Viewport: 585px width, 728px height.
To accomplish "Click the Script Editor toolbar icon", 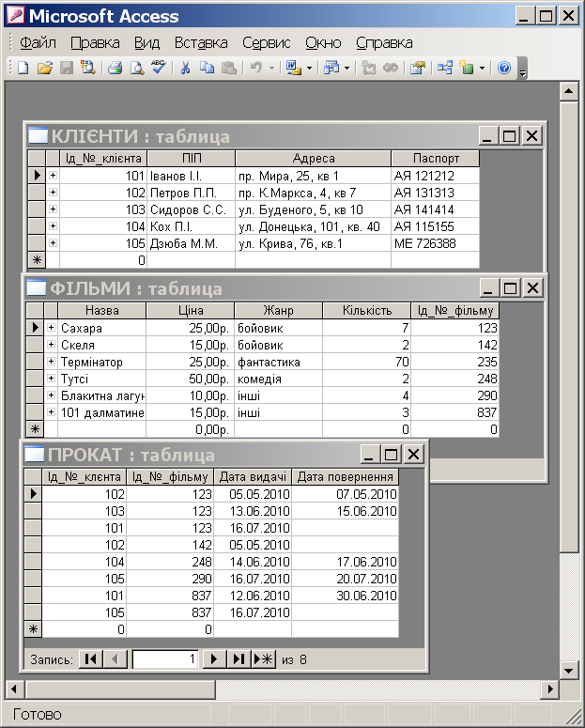I will pos(391,69).
